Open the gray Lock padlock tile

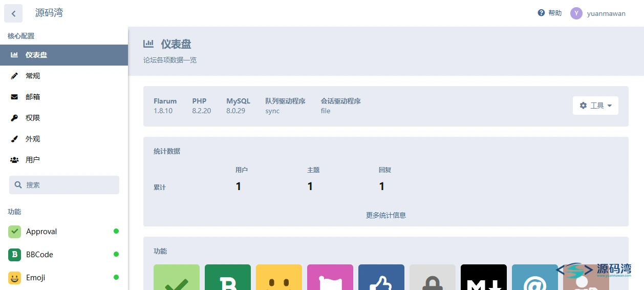(x=433, y=277)
